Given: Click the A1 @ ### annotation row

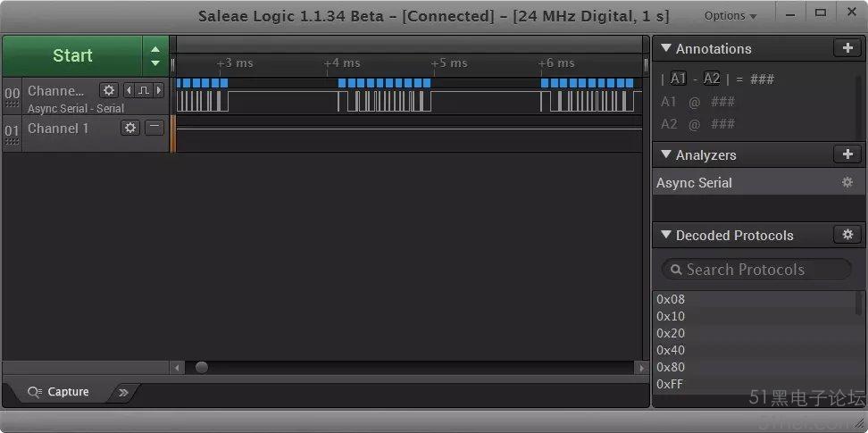Looking at the screenshot, I should point(698,102).
